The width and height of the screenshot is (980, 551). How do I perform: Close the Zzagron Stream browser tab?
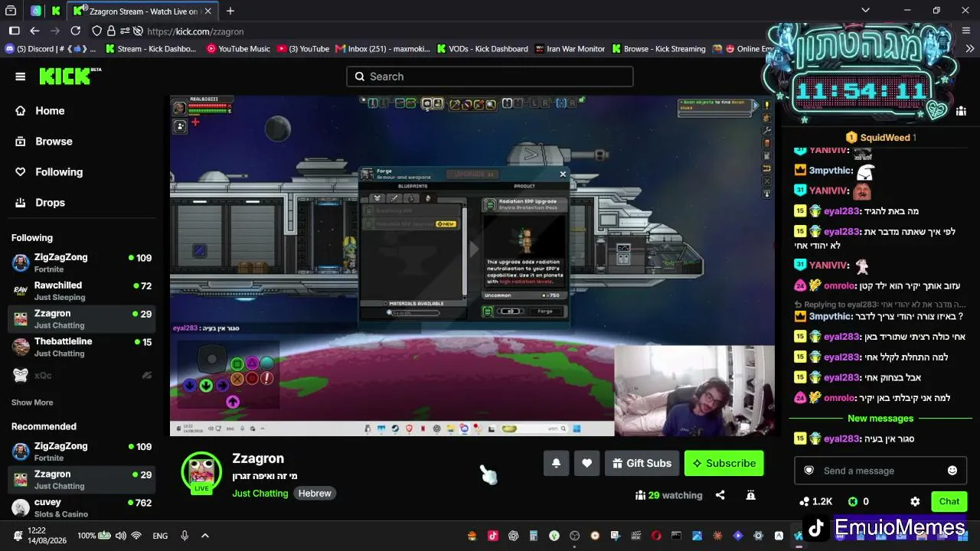(209, 11)
